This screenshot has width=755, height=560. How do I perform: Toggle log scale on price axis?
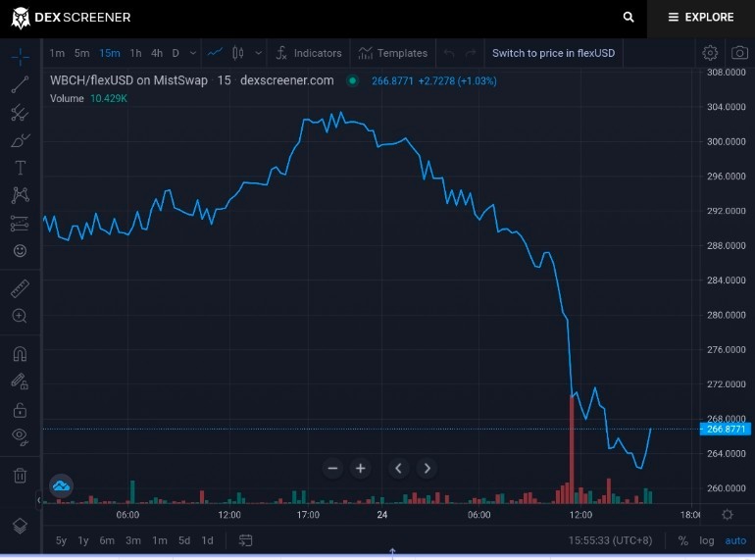pyautogui.click(x=706, y=540)
